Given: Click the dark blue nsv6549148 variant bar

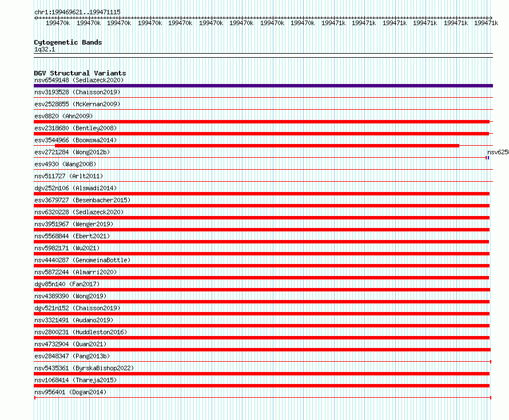Looking at the screenshot, I should (263, 86).
